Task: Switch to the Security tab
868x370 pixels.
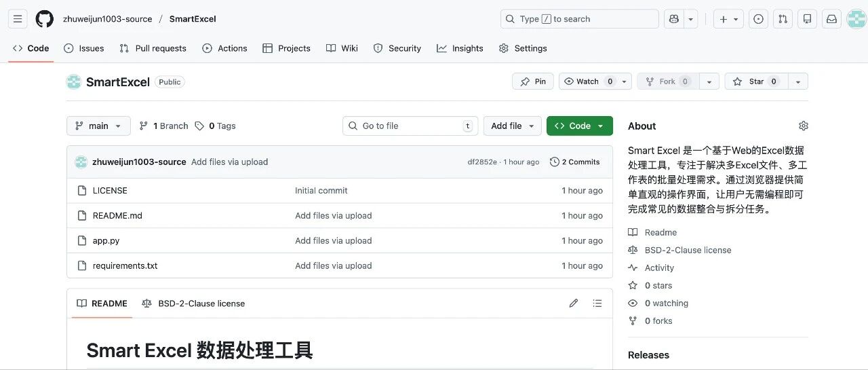Action: pyautogui.click(x=397, y=48)
